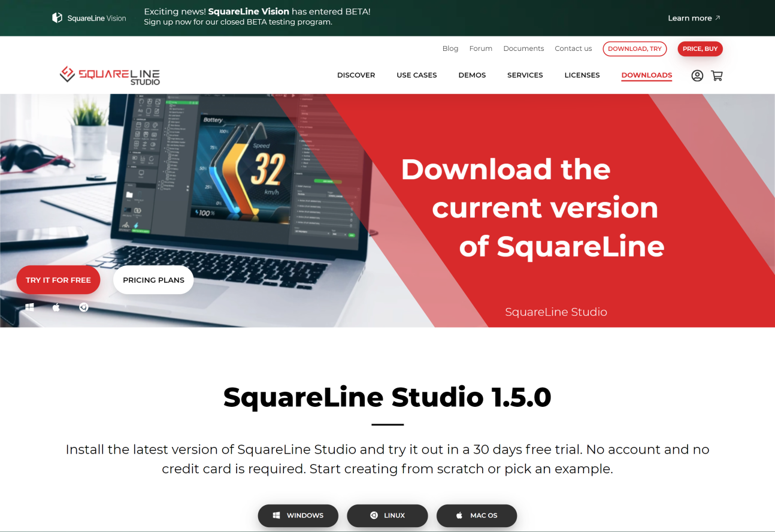This screenshot has width=775, height=532.
Task: Click the SquareLine Studio hero caption
Action: (x=556, y=312)
